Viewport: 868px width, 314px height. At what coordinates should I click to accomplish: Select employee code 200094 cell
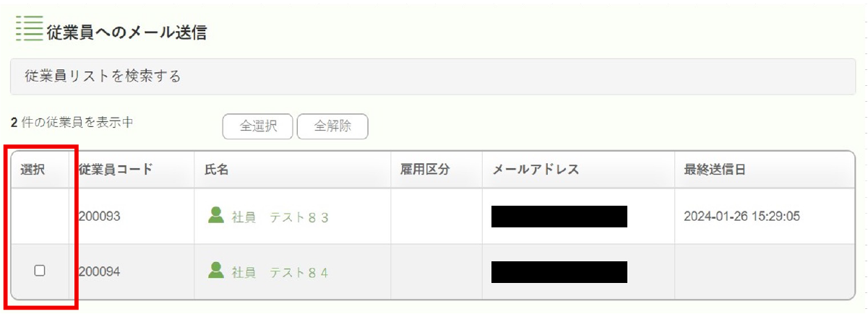pyautogui.click(x=100, y=272)
